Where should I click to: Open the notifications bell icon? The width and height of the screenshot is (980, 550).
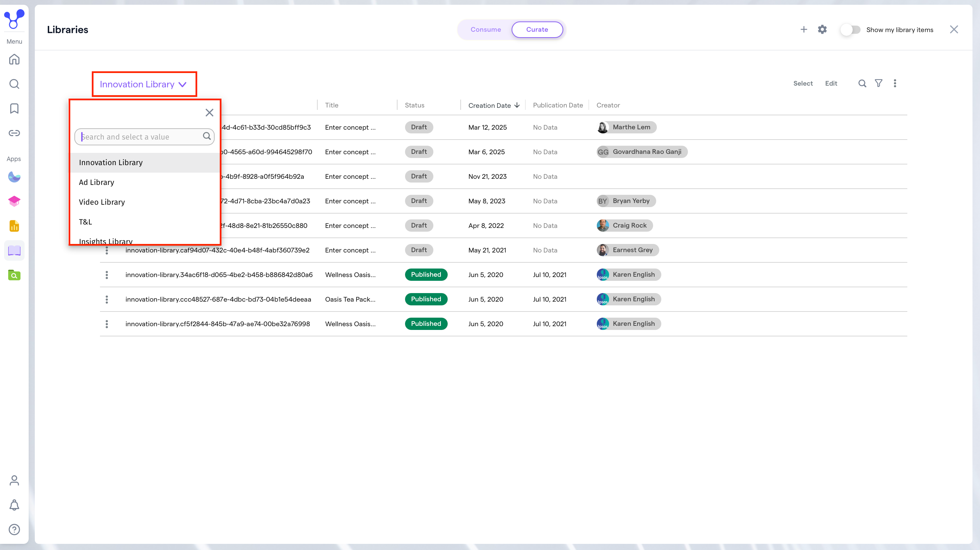pyautogui.click(x=14, y=505)
